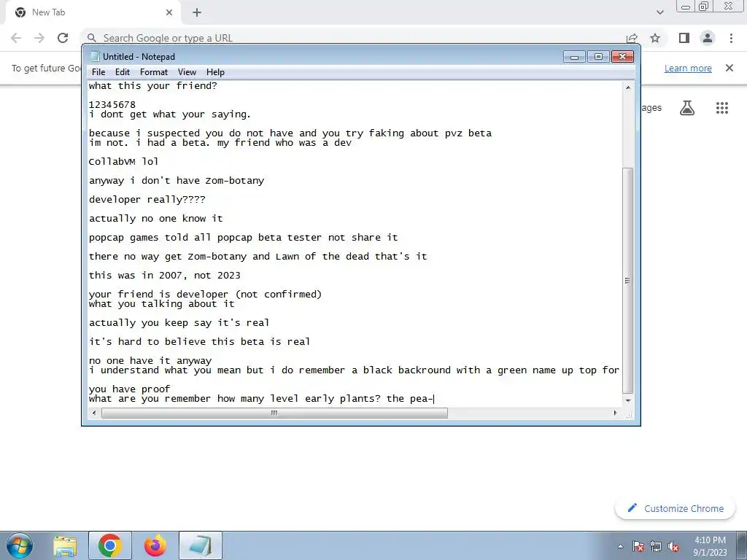Open Search Labs flask icon

[x=687, y=108]
